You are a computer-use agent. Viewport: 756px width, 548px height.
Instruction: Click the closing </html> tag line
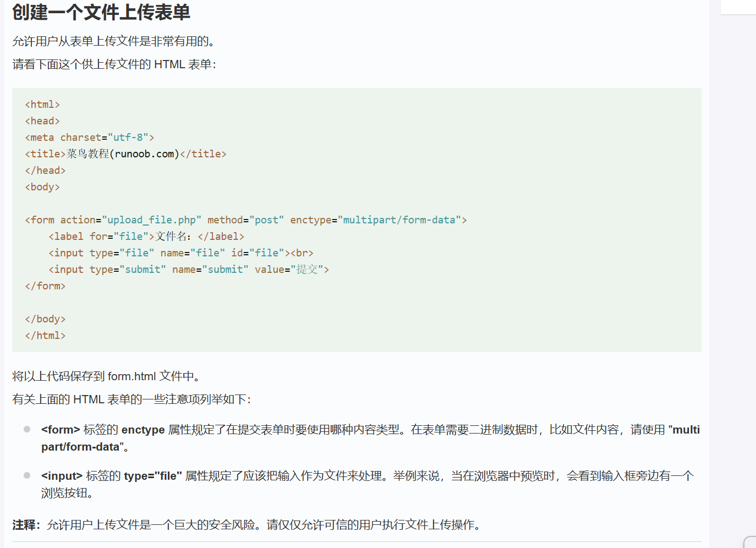pos(45,336)
